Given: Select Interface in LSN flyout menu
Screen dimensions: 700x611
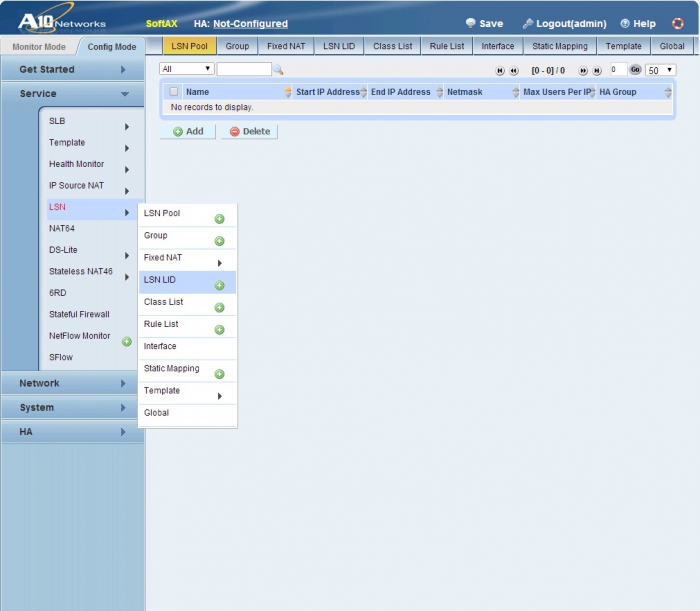Looking at the screenshot, I should (188, 349).
